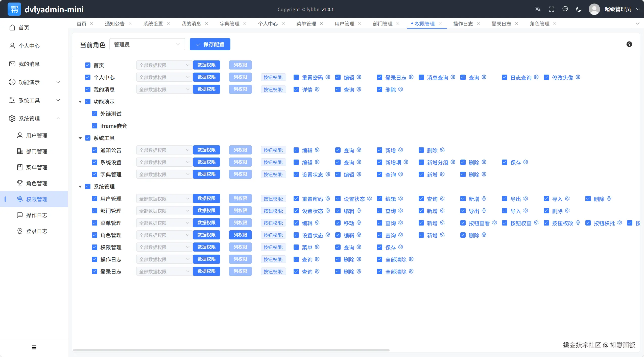Click the horizontal scrollbar at bottom
The height and width of the screenshot is (357, 644).
tap(231, 350)
